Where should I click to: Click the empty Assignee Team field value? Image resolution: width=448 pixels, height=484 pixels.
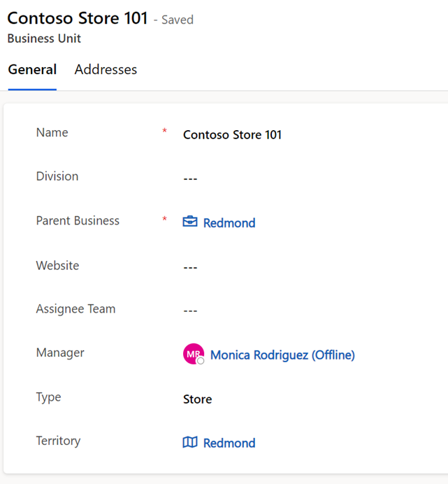pos(190,311)
